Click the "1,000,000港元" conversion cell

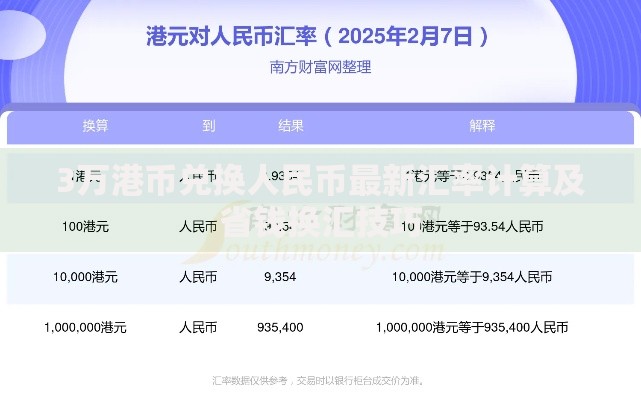pyautogui.click(x=85, y=327)
